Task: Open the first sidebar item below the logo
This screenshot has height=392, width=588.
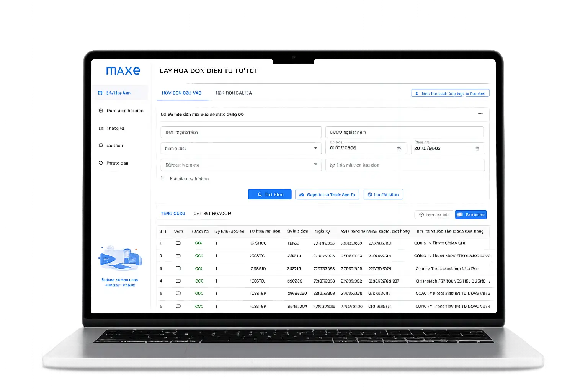Action: coord(121,93)
